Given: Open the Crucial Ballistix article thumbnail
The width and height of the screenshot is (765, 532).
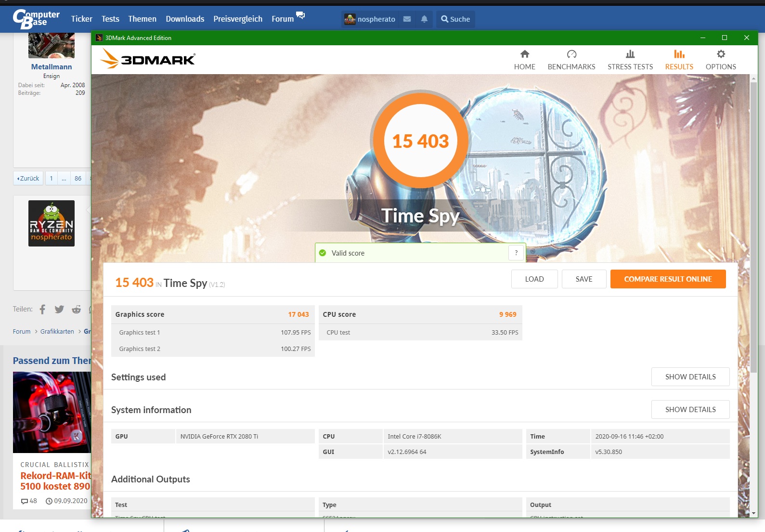Looking at the screenshot, I should pos(52,412).
